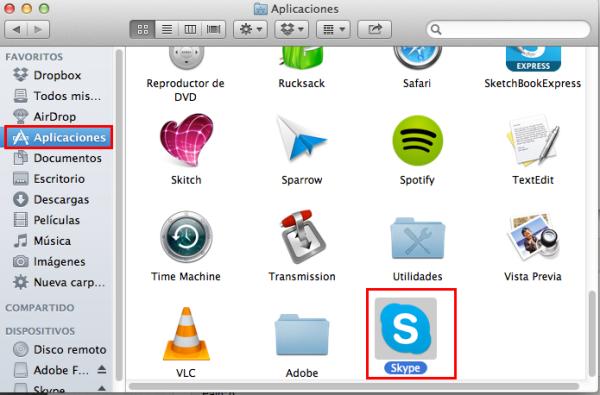Open the Dropbox toolbar dropdown
The height and width of the screenshot is (395, 600).
292,29
